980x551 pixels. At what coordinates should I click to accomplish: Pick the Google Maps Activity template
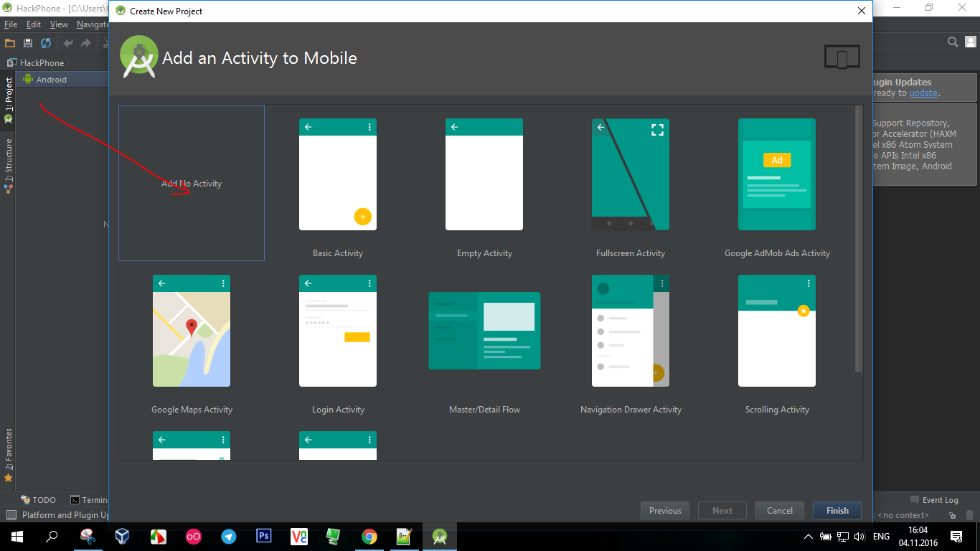click(x=192, y=331)
